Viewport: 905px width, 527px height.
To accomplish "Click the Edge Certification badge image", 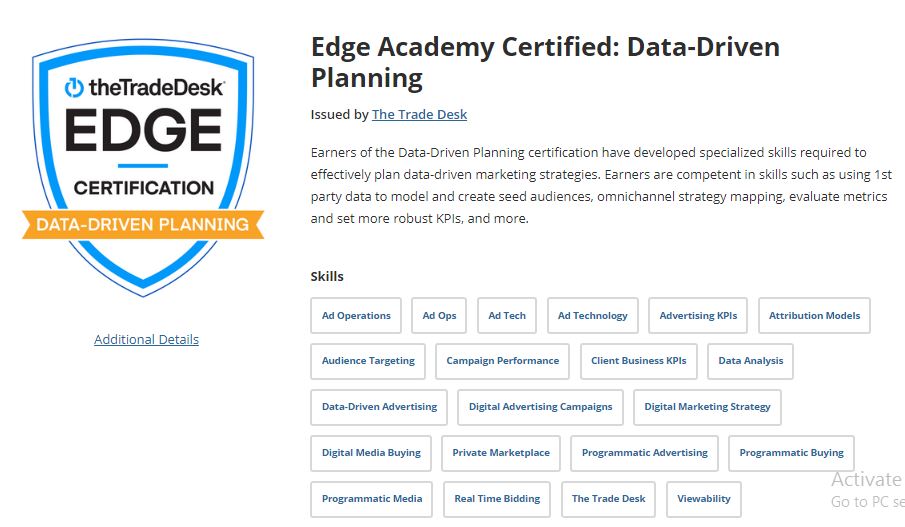I will point(143,167).
